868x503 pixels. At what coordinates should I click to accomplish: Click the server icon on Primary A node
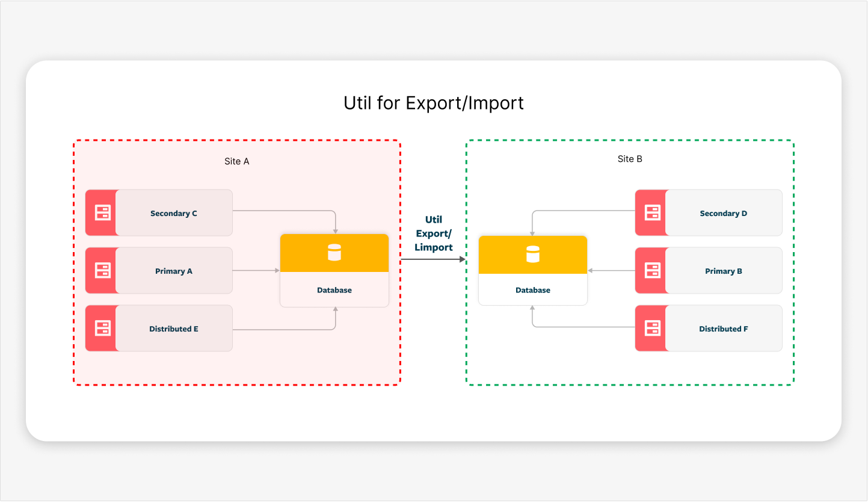click(102, 270)
